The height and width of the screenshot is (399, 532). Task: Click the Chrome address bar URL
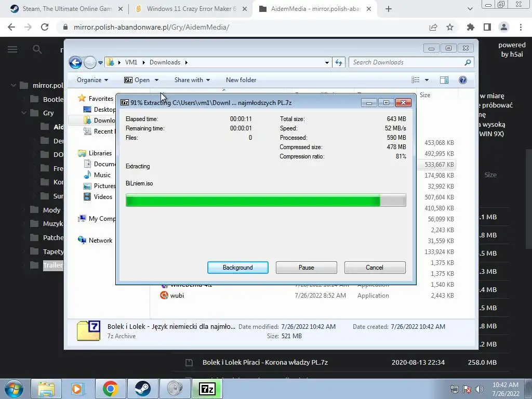(x=151, y=27)
